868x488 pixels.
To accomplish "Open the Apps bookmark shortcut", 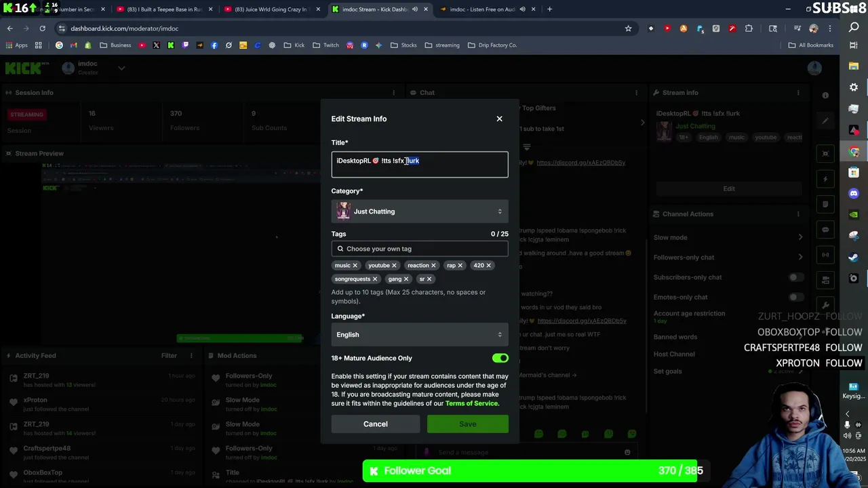I will click(16, 45).
